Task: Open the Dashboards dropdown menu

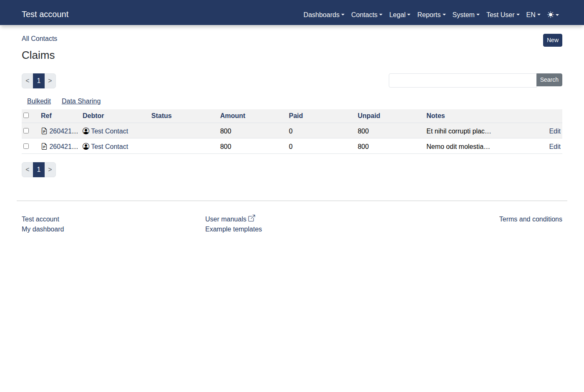Action: 324,15
